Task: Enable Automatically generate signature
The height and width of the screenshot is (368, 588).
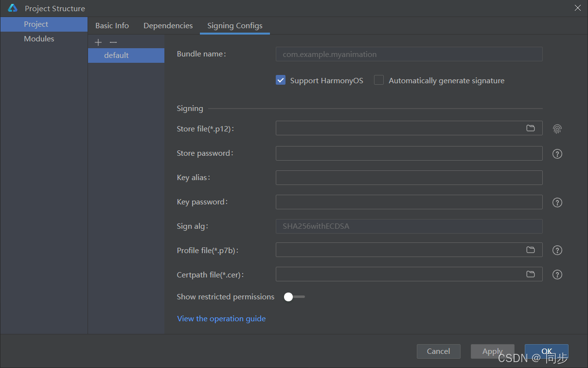Action: click(x=379, y=80)
